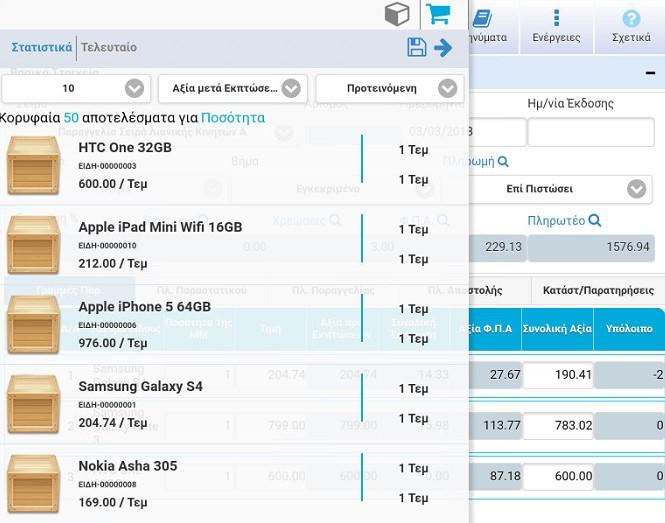Click the VAT cell 113.77
Image resolution: width=665 pixels, height=523 pixels.
[x=495, y=425]
